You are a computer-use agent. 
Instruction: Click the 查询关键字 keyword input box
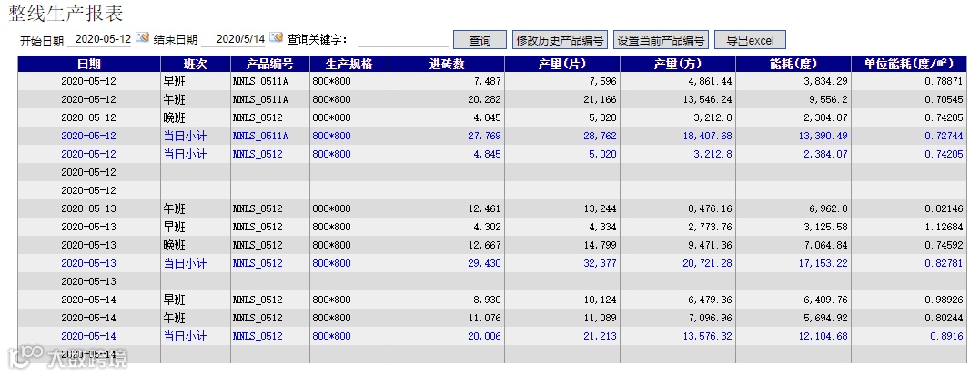point(403,40)
